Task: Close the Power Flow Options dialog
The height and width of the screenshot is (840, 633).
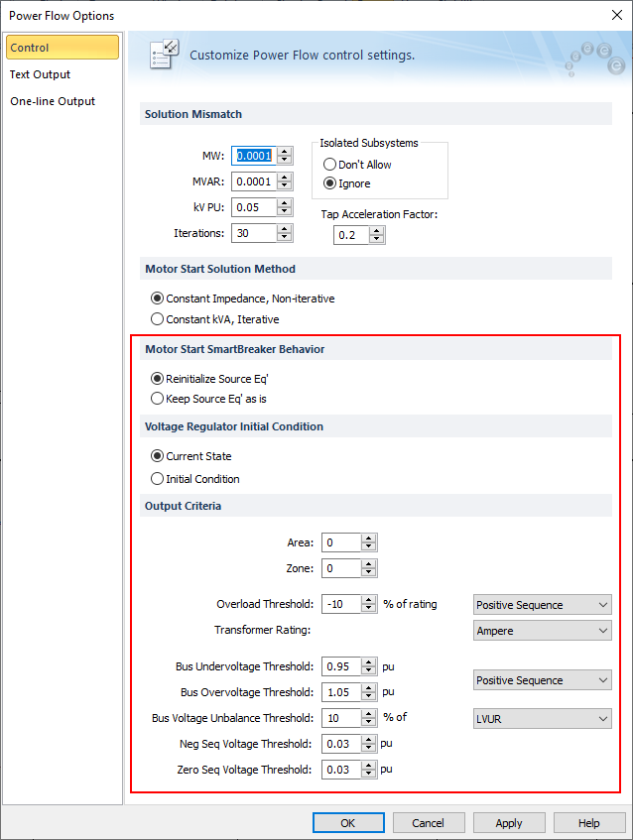Action: (x=615, y=15)
